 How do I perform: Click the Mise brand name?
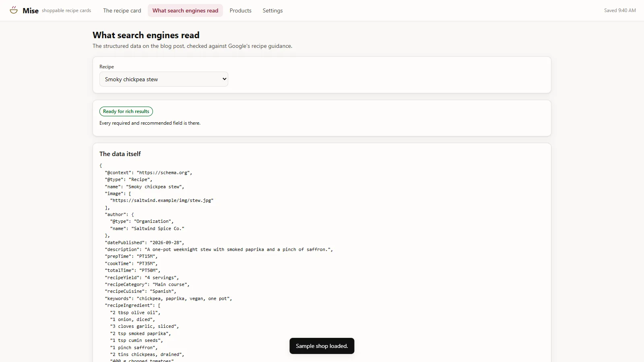click(31, 11)
